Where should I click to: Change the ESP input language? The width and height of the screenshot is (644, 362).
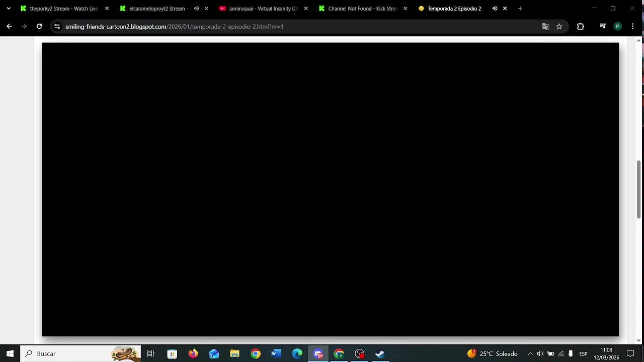[x=583, y=353]
